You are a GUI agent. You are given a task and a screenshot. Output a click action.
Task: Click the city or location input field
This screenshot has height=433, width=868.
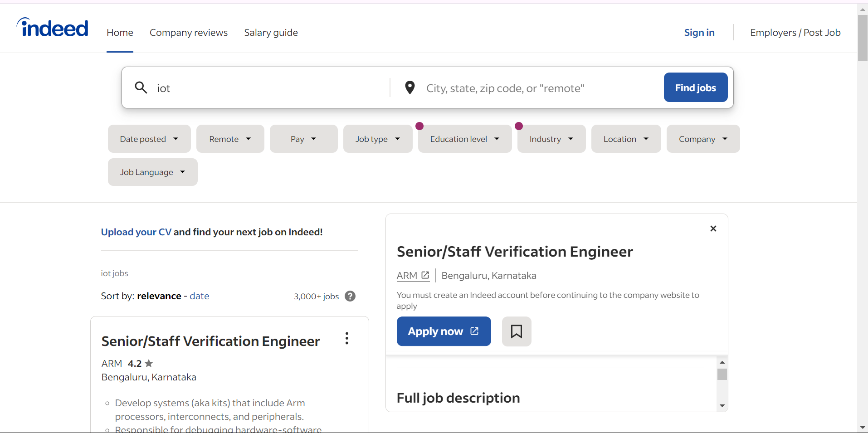tap(540, 88)
